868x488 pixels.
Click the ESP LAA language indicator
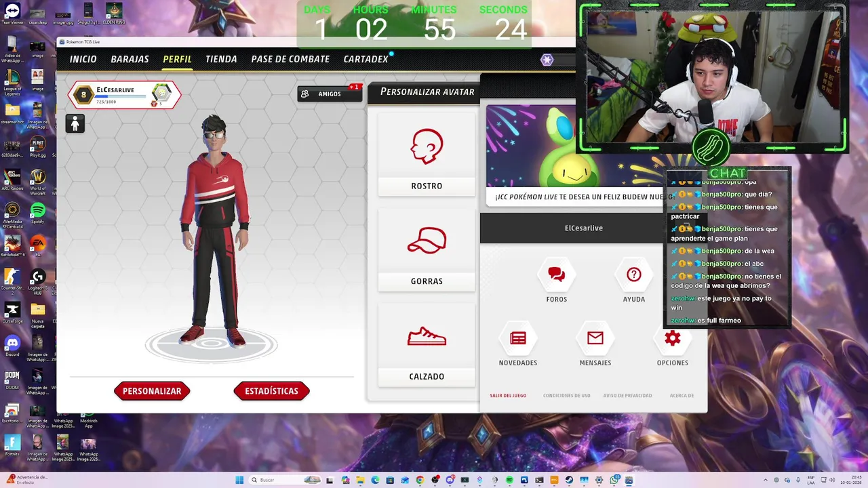[811, 480]
